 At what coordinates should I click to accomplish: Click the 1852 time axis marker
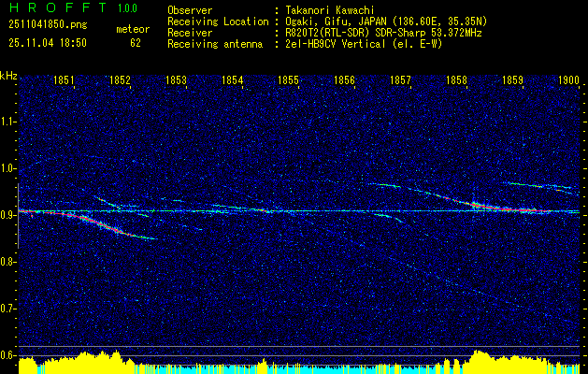[120, 79]
